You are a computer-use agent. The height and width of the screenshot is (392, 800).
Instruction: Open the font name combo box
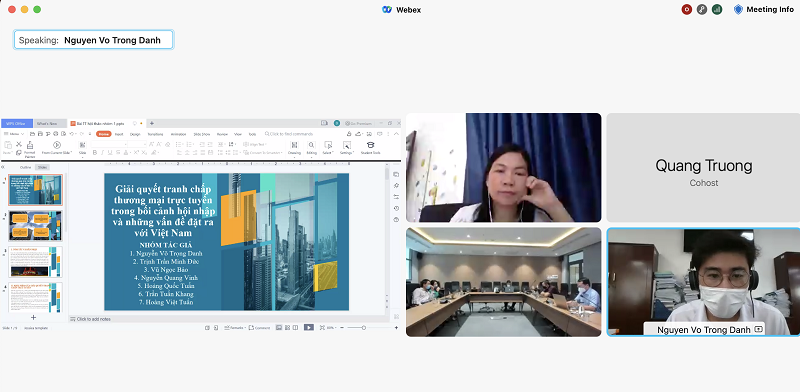109,144
